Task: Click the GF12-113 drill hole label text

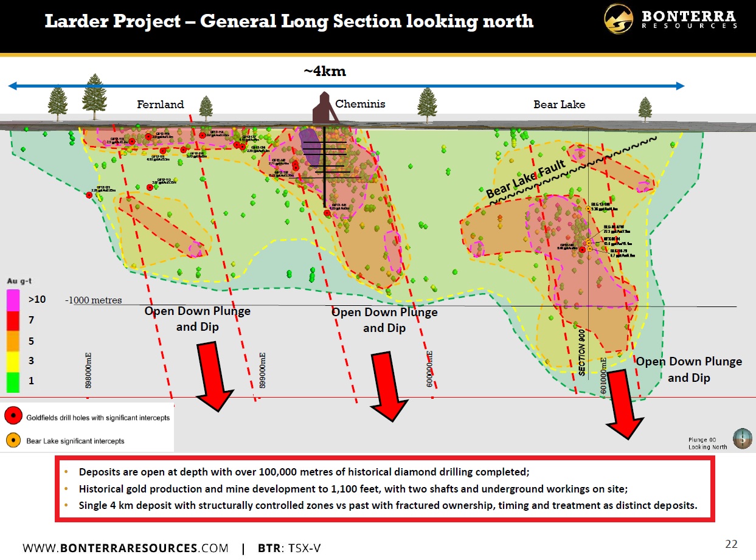Action: point(164,181)
